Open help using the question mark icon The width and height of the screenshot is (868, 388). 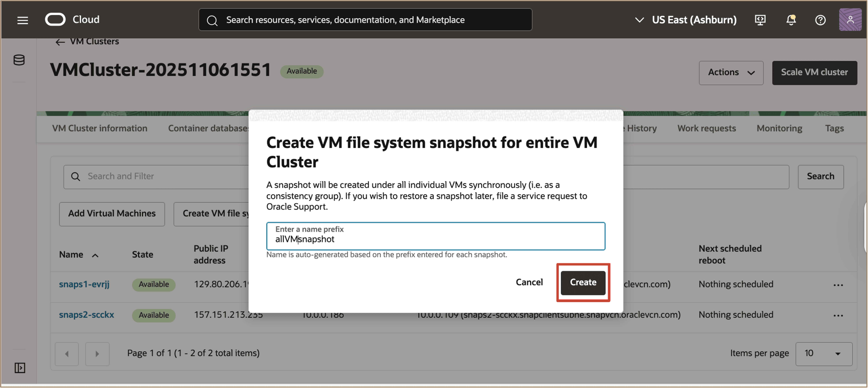(x=820, y=20)
